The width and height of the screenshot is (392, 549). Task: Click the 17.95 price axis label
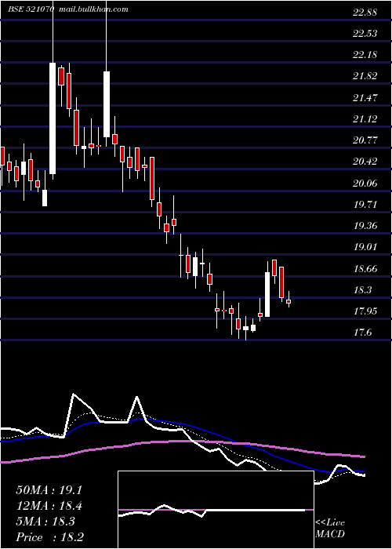pos(365,311)
